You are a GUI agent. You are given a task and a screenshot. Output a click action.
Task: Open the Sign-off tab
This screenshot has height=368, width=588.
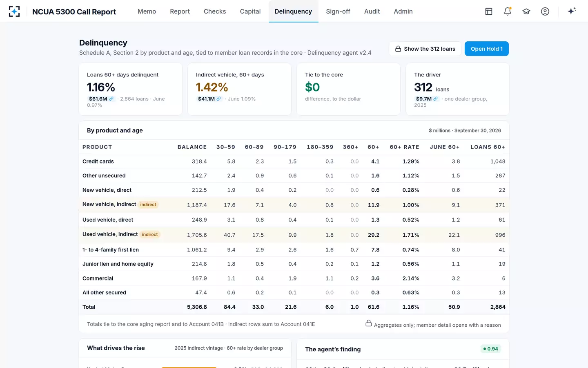(338, 11)
